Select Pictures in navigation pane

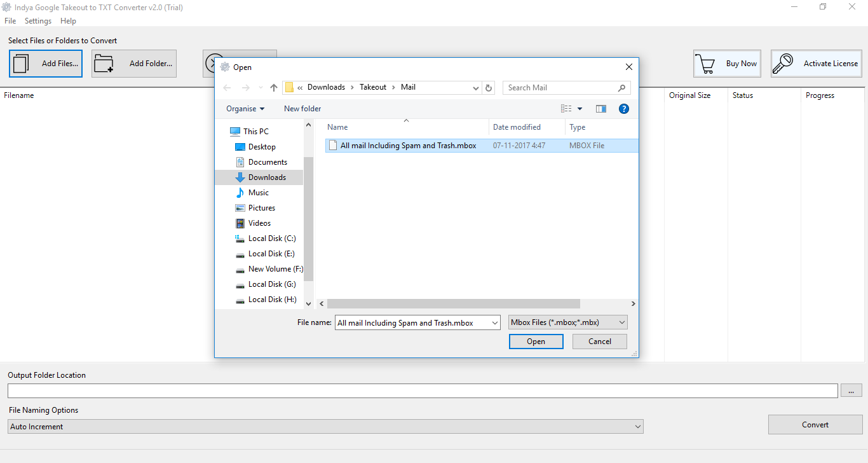coord(262,208)
